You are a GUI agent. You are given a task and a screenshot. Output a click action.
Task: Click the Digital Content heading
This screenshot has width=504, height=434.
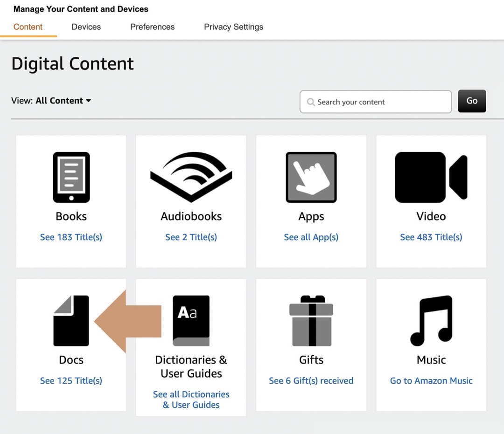pyautogui.click(x=73, y=63)
